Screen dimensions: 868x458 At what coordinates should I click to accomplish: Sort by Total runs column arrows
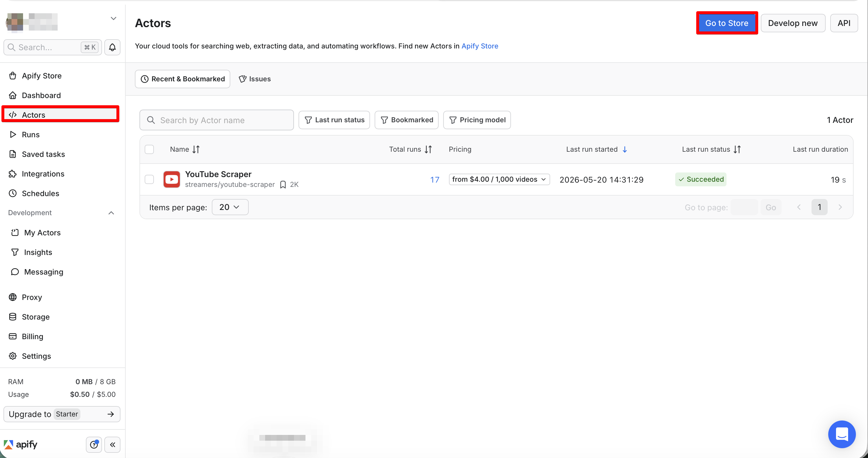[x=428, y=149]
